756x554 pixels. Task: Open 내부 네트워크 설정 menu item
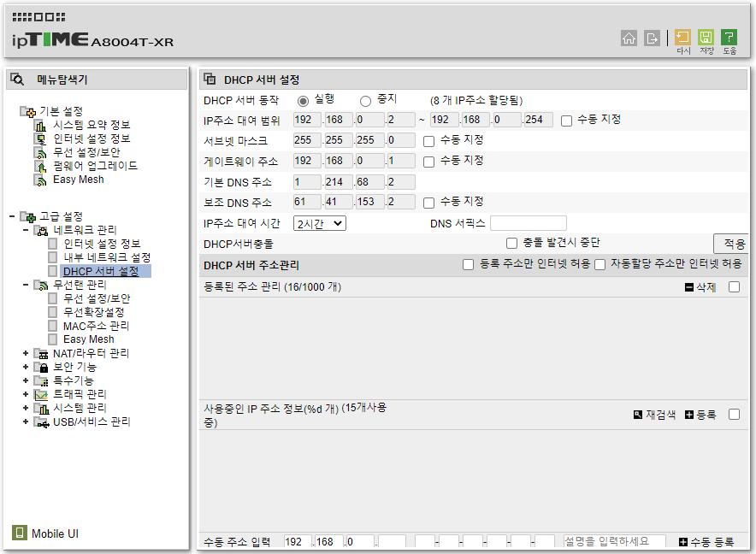tap(107, 257)
